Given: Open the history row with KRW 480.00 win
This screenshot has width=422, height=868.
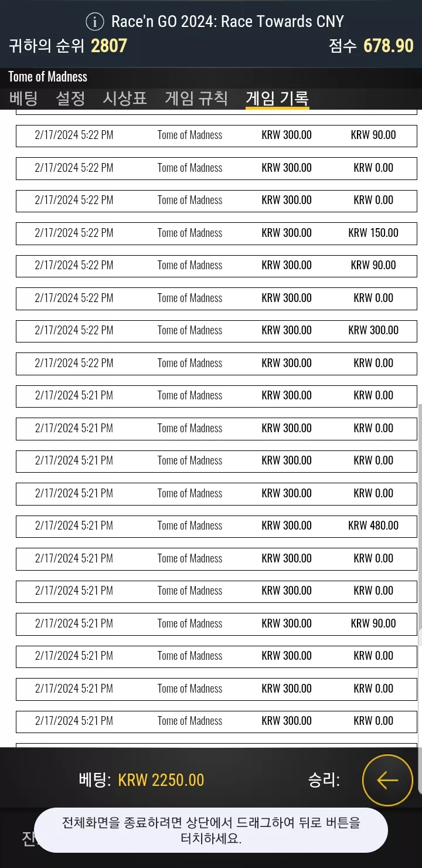Looking at the screenshot, I should 216,525.
